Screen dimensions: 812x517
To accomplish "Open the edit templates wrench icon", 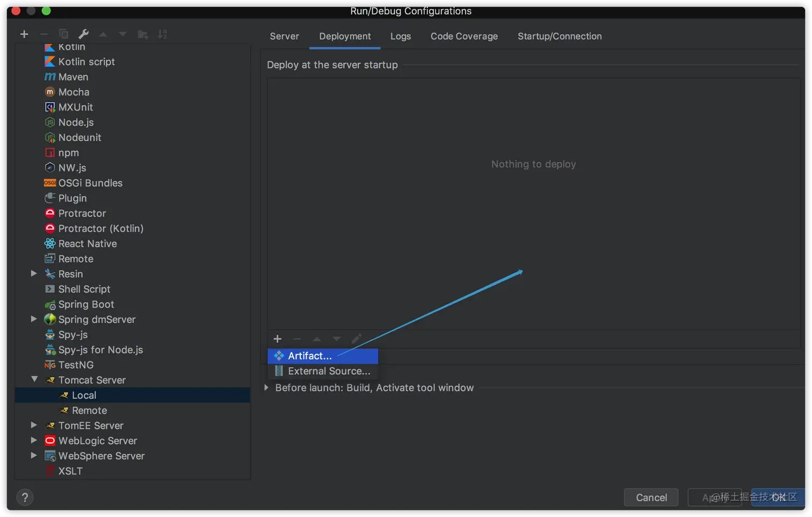I will pyautogui.click(x=83, y=34).
